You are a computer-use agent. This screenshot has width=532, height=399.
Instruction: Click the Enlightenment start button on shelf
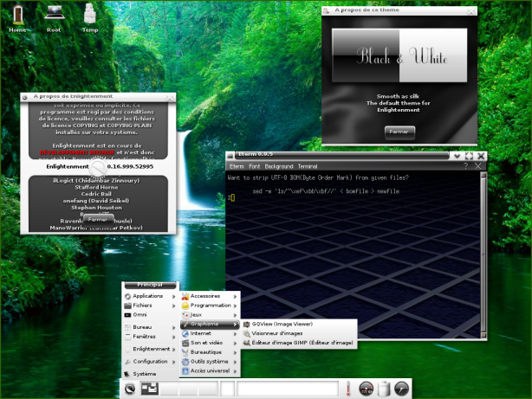129,389
